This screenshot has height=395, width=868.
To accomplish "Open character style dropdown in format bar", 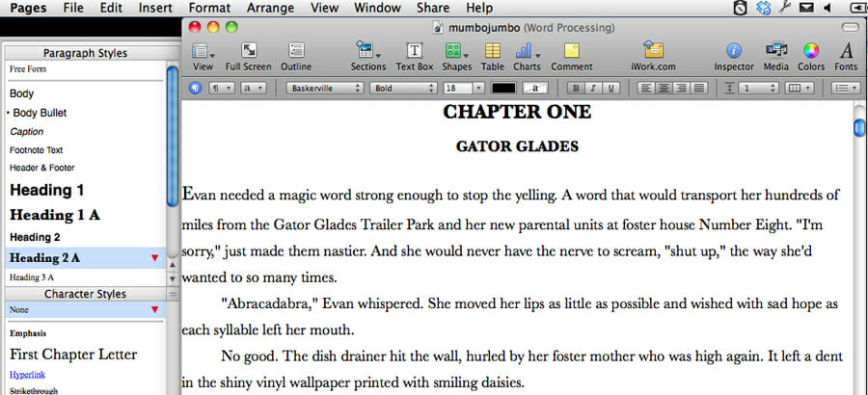I will point(254,88).
